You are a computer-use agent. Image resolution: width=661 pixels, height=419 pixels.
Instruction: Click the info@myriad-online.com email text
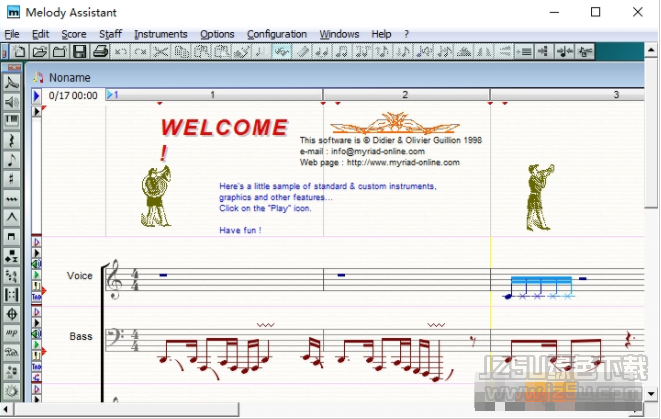coord(363,151)
